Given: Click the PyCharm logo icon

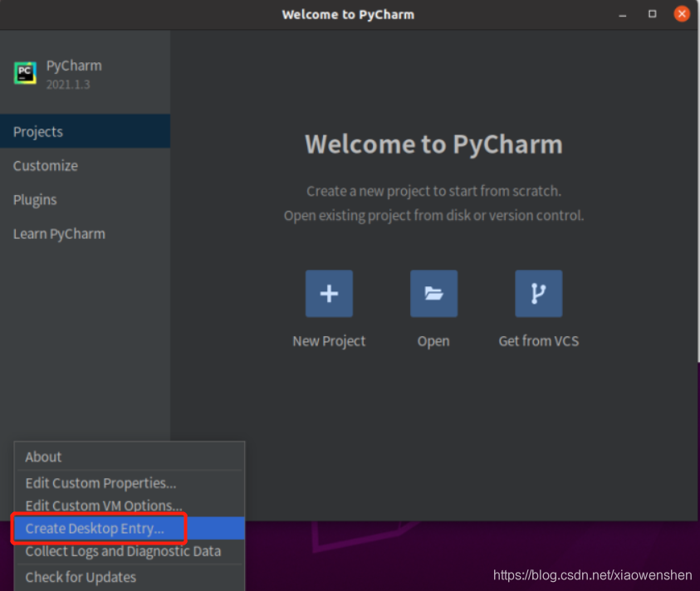Looking at the screenshot, I should click(25, 73).
